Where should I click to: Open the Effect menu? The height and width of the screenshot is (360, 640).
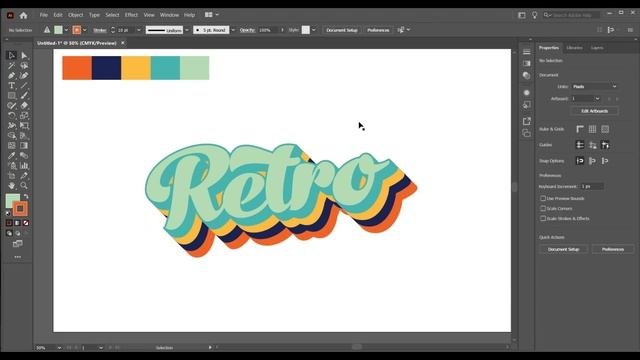131,15
